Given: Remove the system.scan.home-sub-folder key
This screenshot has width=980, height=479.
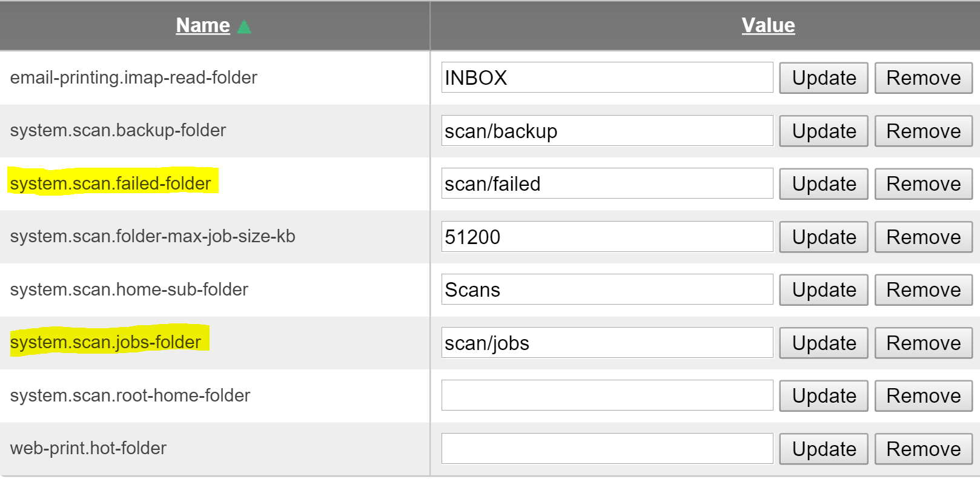Looking at the screenshot, I should click(923, 290).
